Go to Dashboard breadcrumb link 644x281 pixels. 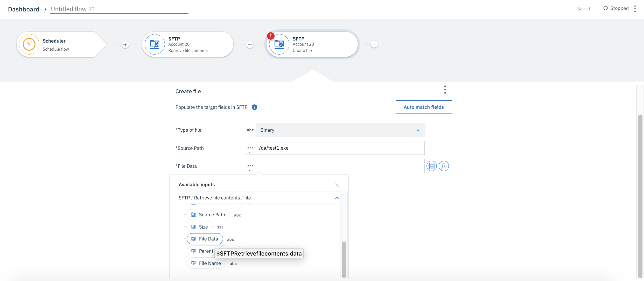[24, 9]
